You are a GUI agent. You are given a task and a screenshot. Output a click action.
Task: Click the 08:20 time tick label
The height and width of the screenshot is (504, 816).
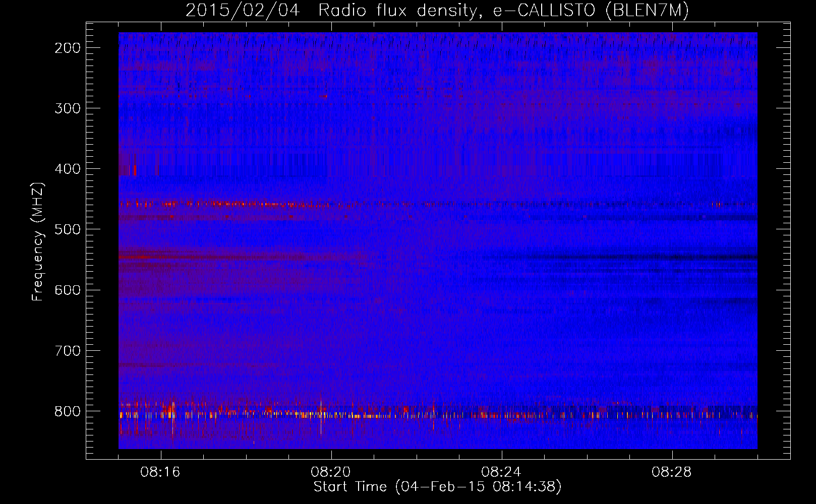(331, 472)
